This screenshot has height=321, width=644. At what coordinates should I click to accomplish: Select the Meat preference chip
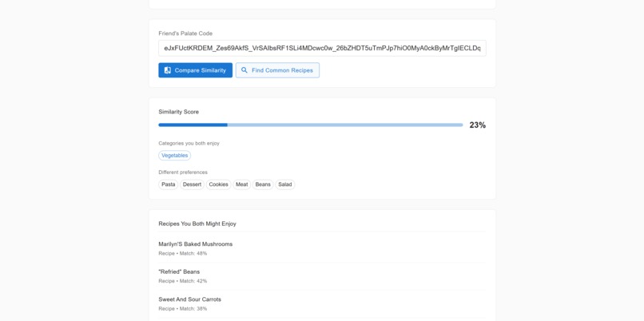[242, 184]
